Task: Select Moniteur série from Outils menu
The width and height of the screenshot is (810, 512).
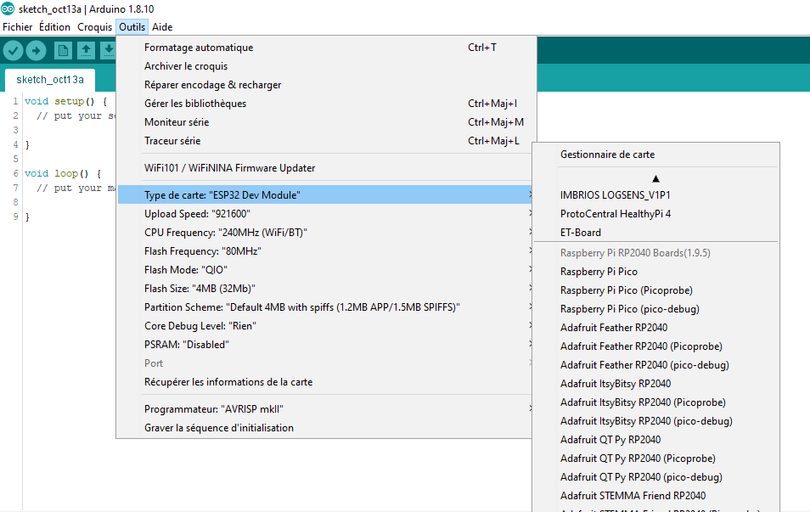Action: (177, 122)
